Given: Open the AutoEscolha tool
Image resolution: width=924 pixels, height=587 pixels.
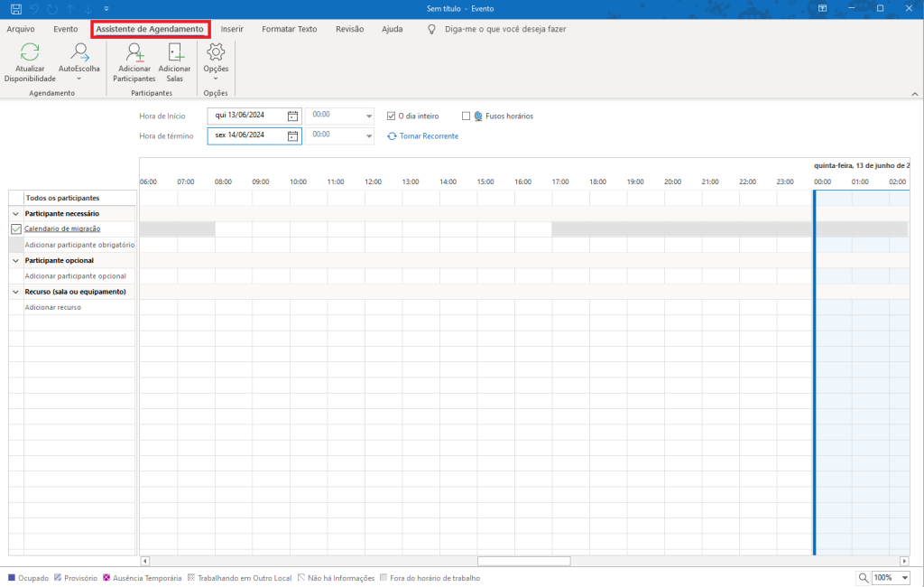Looking at the screenshot, I should (x=79, y=54).
